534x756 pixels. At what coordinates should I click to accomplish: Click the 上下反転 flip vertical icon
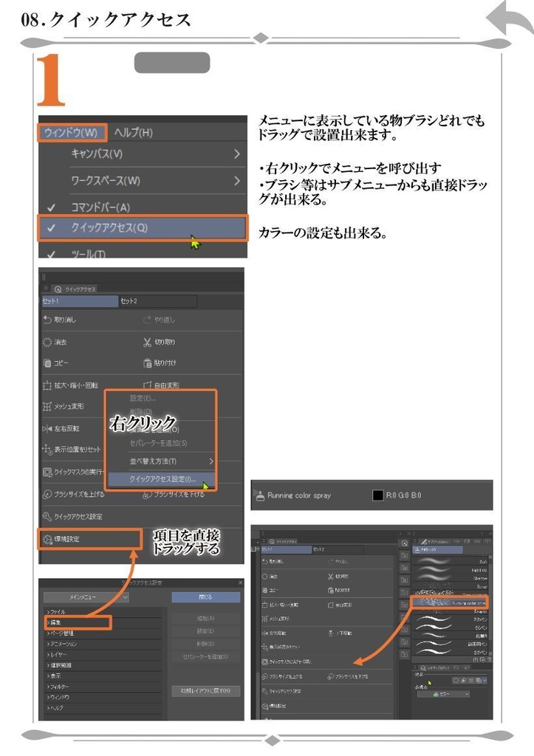pos(331,633)
